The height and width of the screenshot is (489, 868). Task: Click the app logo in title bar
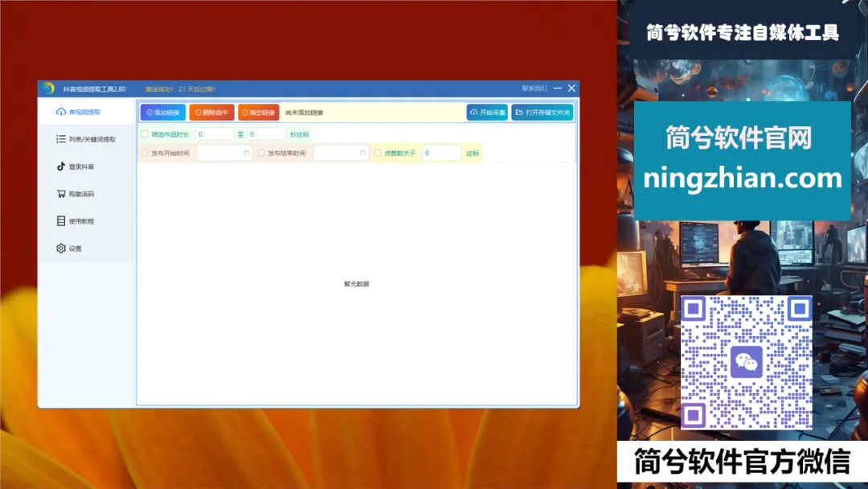tap(48, 88)
